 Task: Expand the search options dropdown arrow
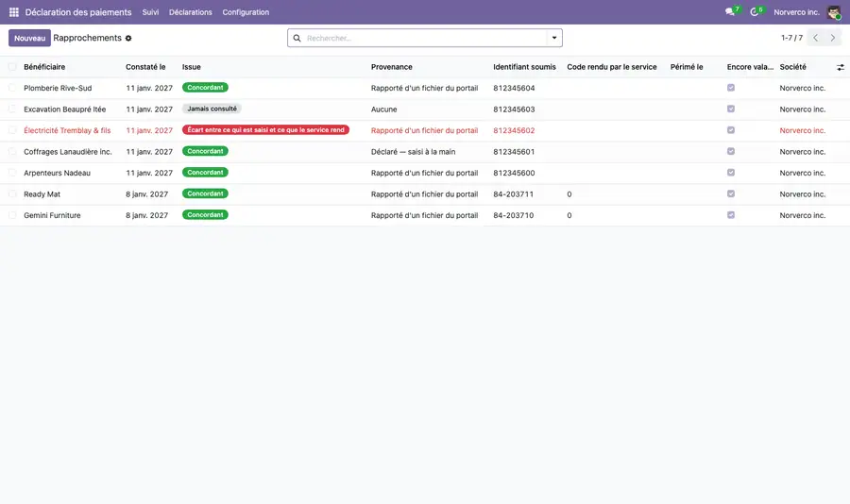click(x=554, y=38)
